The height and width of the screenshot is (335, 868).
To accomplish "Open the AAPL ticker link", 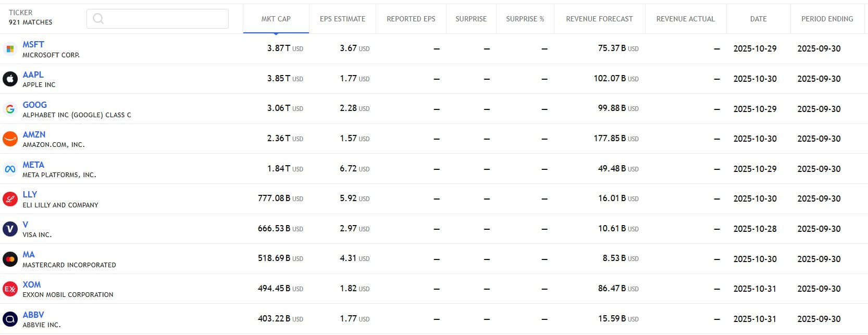I will click(33, 75).
